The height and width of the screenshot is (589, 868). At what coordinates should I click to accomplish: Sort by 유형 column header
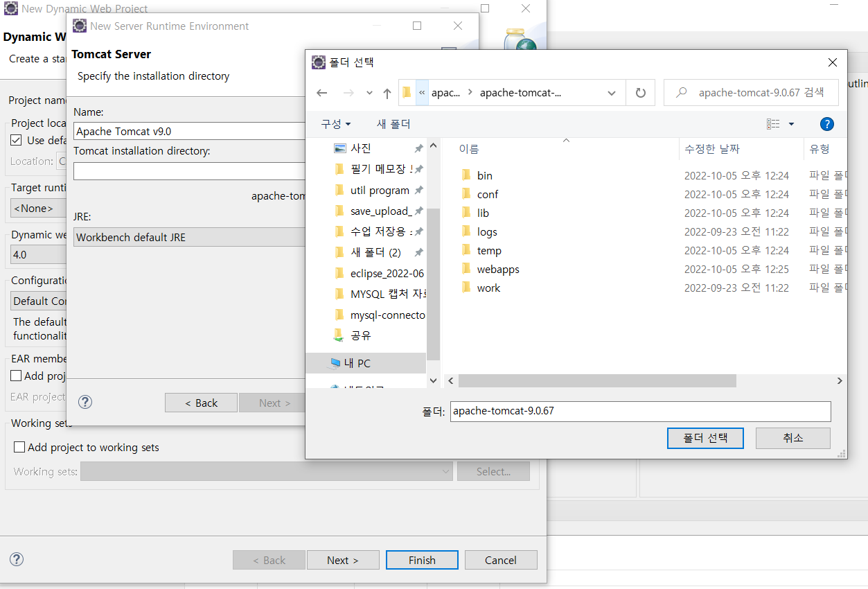point(820,148)
